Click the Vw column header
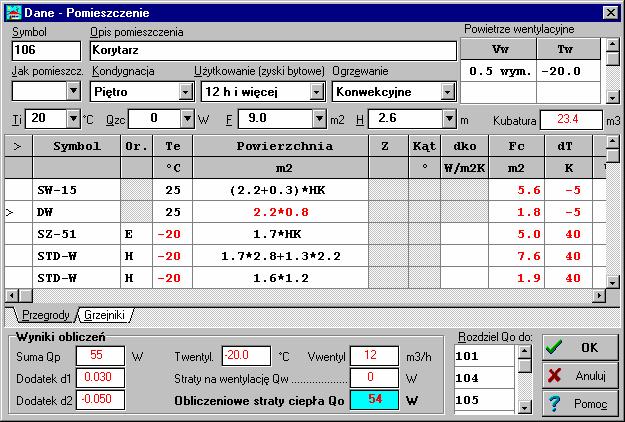Image resolution: width=625 pixels, height=422 pixels. (x=499, y=49)
